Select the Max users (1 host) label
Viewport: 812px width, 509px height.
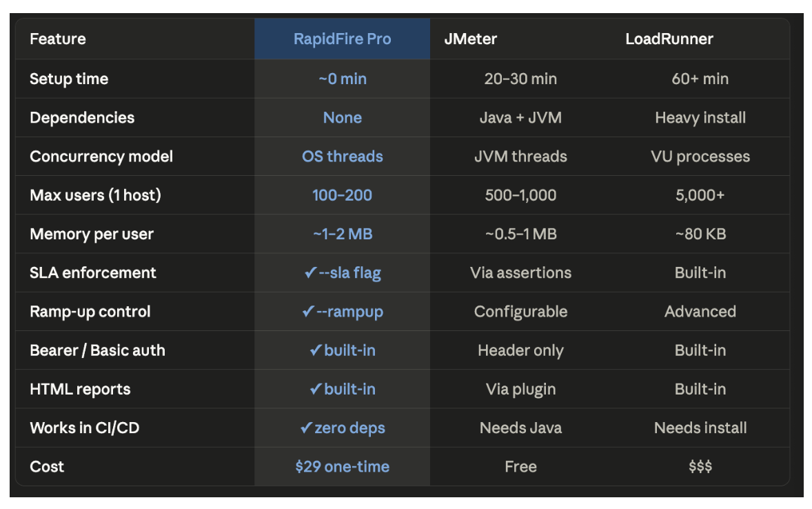[x=95, y=195]
